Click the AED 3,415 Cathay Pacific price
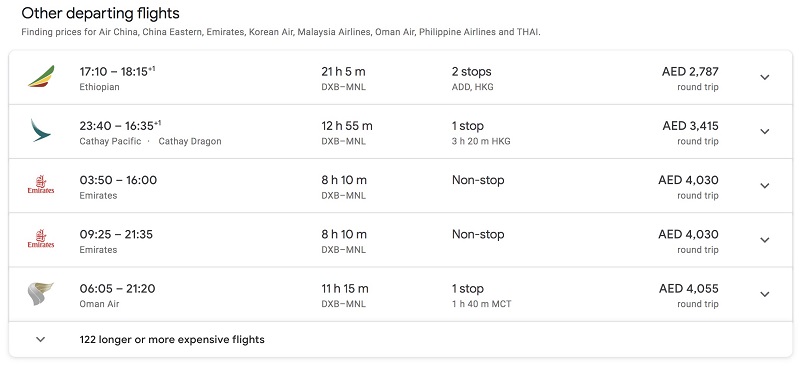Viewport: 800px width, 366px height. point(690,132)
